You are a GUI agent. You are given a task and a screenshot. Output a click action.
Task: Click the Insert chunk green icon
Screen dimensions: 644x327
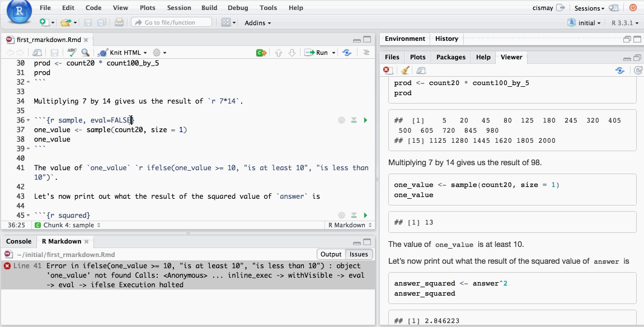(x=261, y=53)
